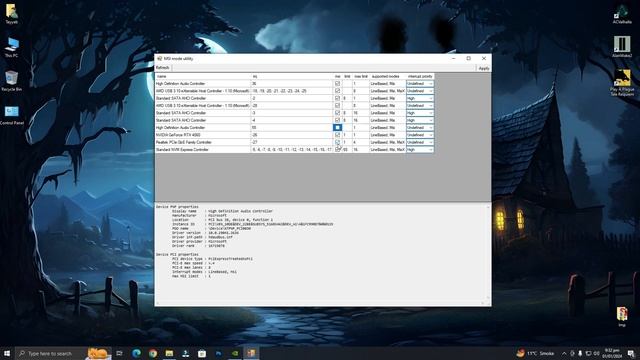Image resolution: width=640 pixels, height=360 pixels.
Task: Toggle msi checkbox for High Definition Audio irq 36
Action: click(337, 84)
